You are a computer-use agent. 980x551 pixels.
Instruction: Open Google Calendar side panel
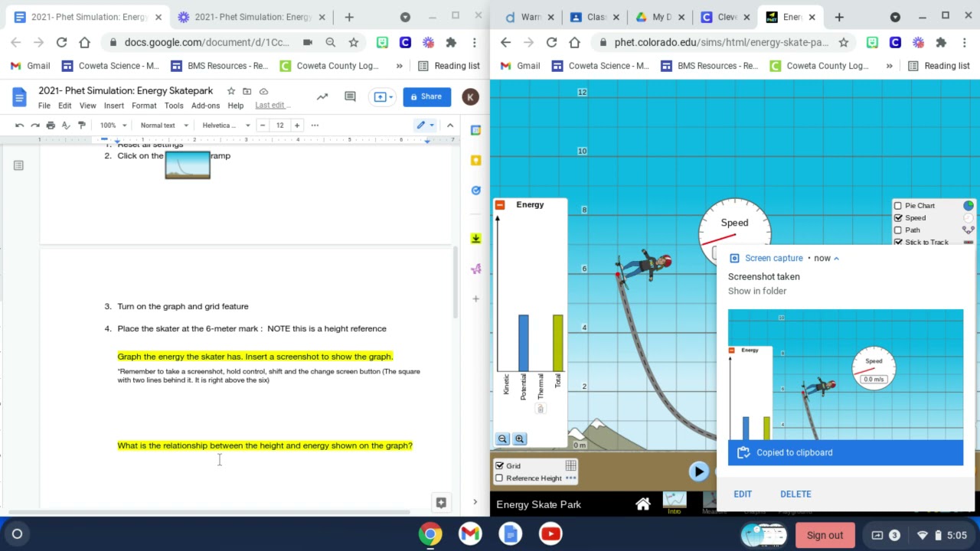[476, 130]
